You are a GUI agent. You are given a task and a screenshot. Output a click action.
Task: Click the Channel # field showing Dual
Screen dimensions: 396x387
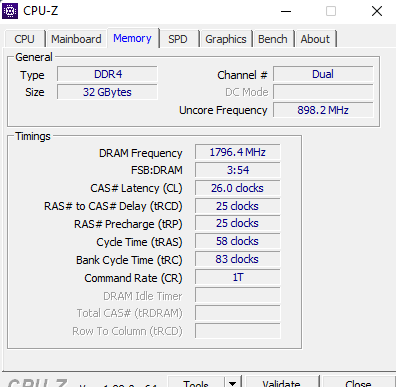click(x=323, y=74)
